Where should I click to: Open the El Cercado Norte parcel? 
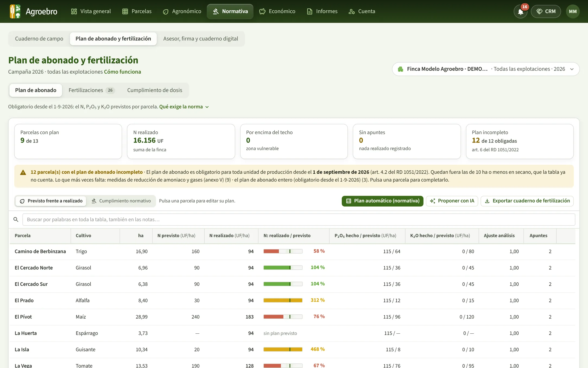point(292,268)
